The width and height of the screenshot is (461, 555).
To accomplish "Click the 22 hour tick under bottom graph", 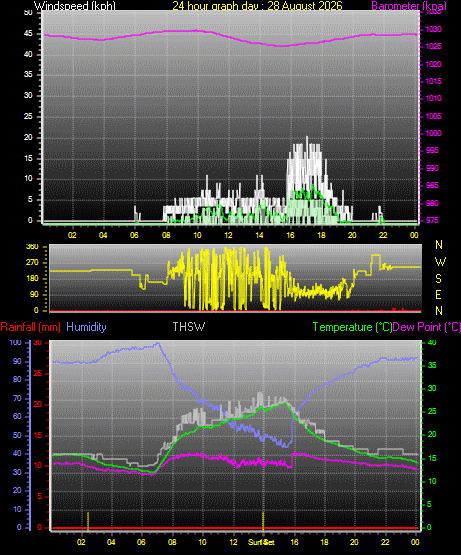I will (385, 542).
